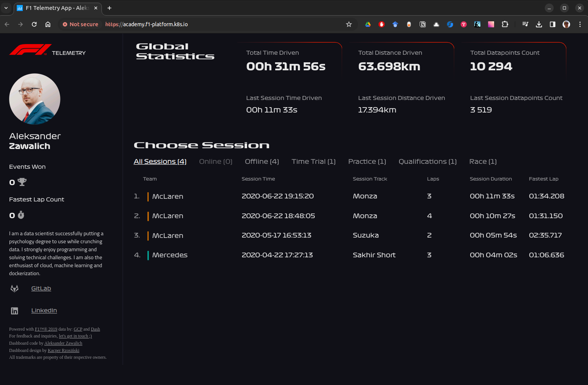This screenshot has height=385, width=588.
Task: Select the Mercedes session row
Action: tap(349, 255)
